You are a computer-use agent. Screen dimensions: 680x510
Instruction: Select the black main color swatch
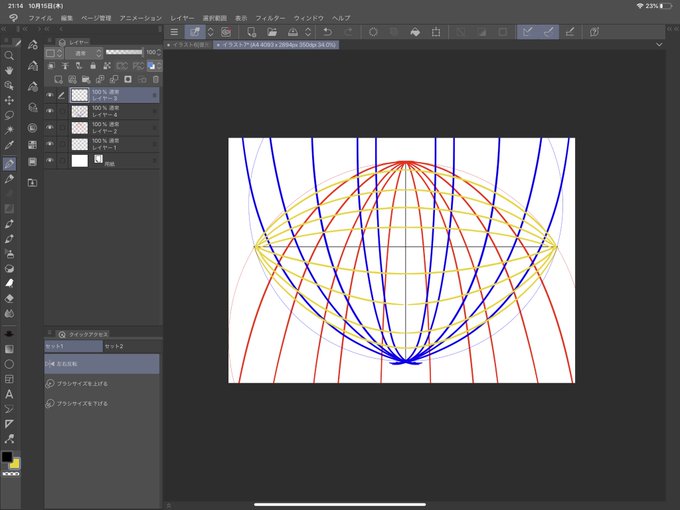tap(7, 457)
